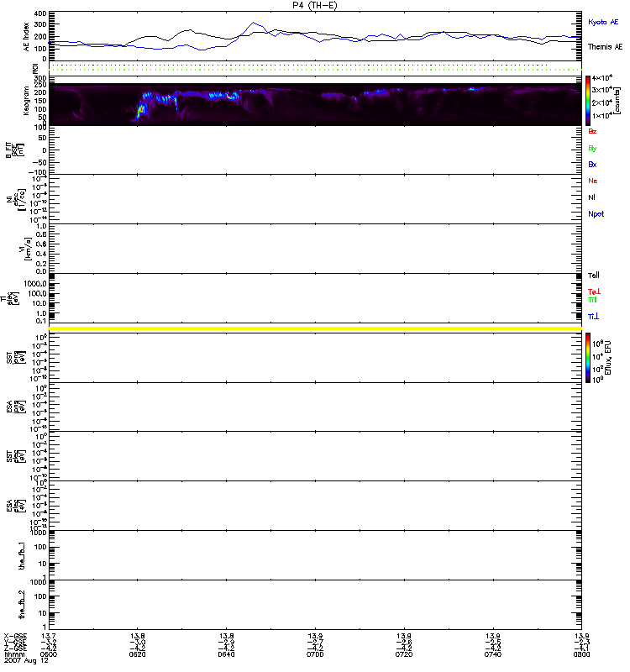Click the Eflux, EFU color bar title
The image size is (630, 672).
click(x=607, y=358)
